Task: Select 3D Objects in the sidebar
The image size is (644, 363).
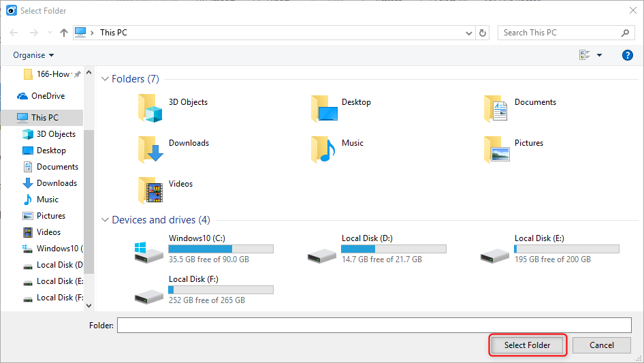Action: 49,134
